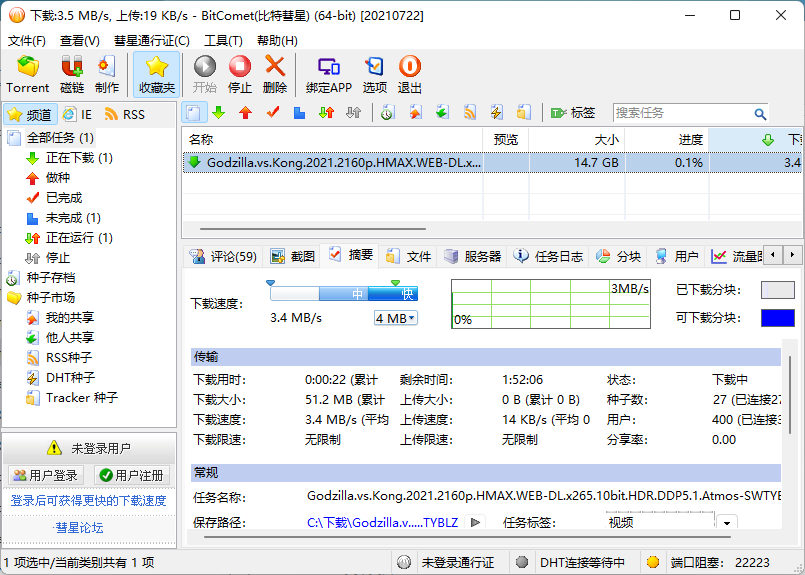Select DHT种子 in sidebar

pos(70,378)
